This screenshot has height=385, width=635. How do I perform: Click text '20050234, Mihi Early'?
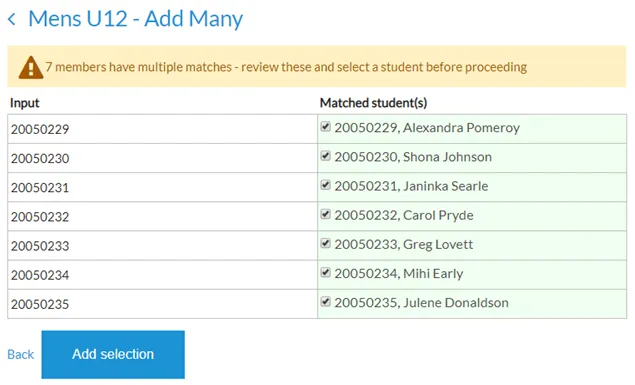398,274
